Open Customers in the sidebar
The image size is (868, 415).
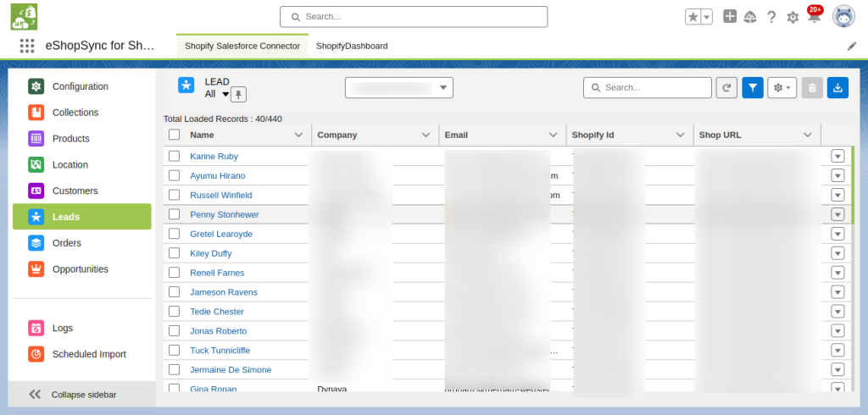click(x=82, y=191)
